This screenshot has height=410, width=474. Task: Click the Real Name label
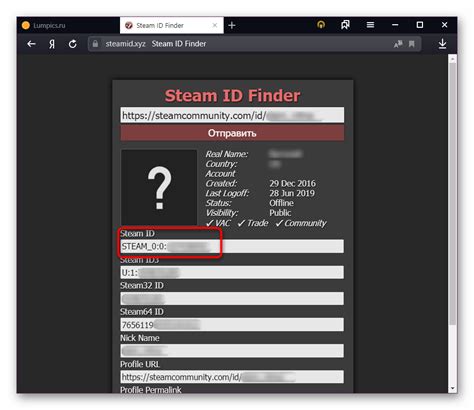pyautogui.click(x=227, y=154)
